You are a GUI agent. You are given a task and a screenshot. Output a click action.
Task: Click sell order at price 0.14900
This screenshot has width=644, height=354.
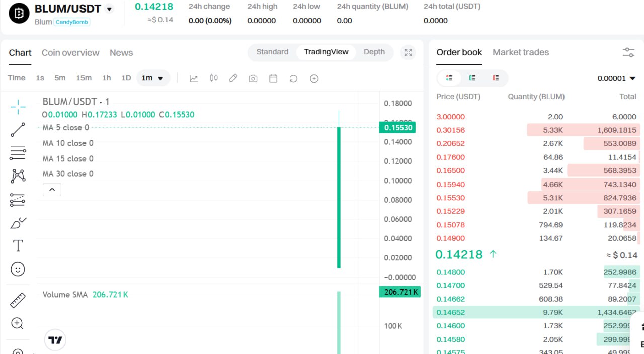(536, 238)
